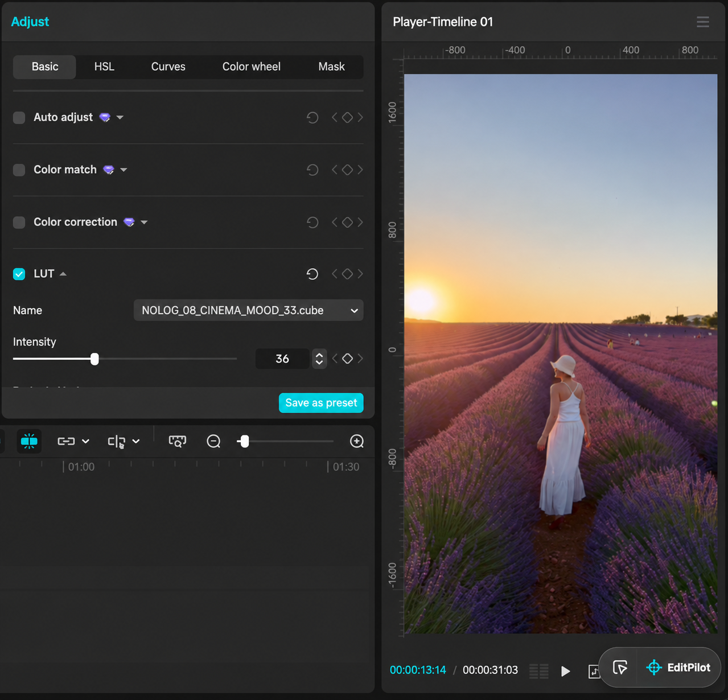
Task: Click the Intensity value field showing 36
Action: 282,359
